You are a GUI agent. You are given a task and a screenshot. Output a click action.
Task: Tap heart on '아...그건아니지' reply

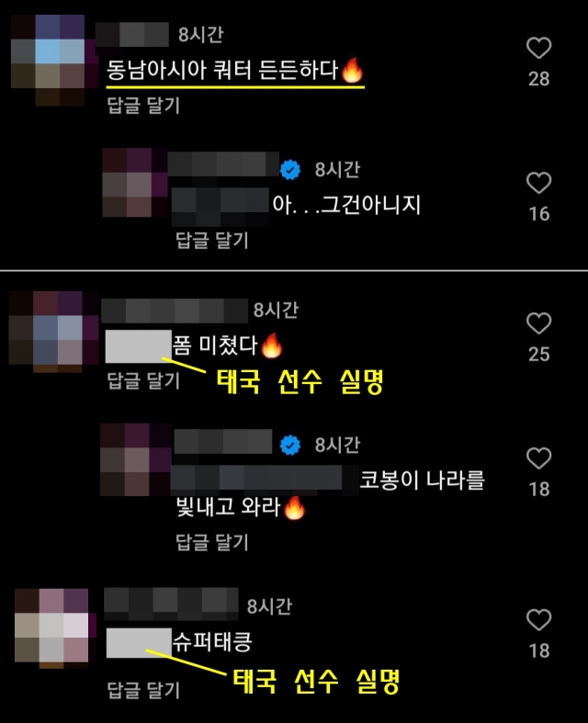click(538, 183)
